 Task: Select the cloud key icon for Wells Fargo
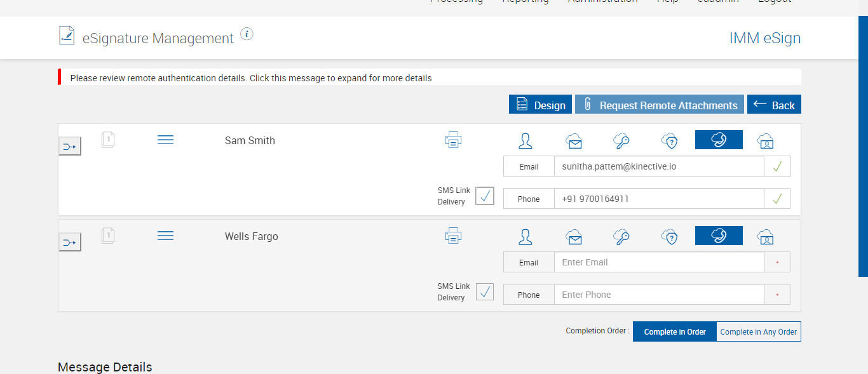[621, 237]
